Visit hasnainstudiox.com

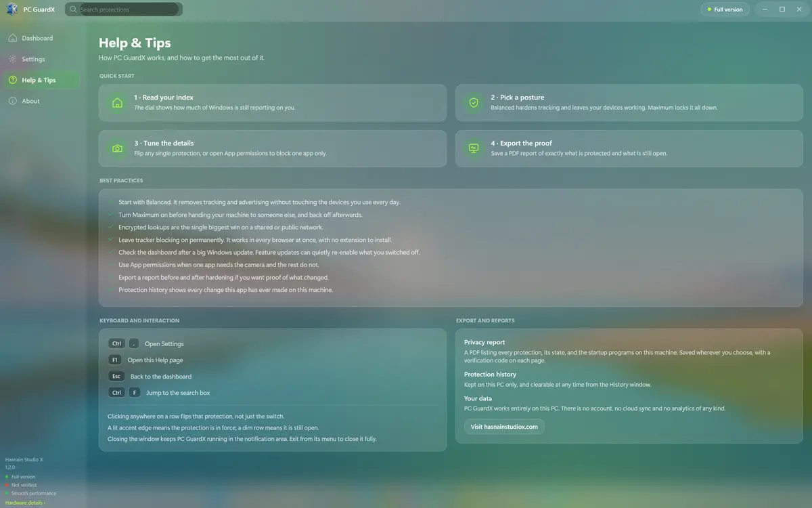(x=504, y=427)
